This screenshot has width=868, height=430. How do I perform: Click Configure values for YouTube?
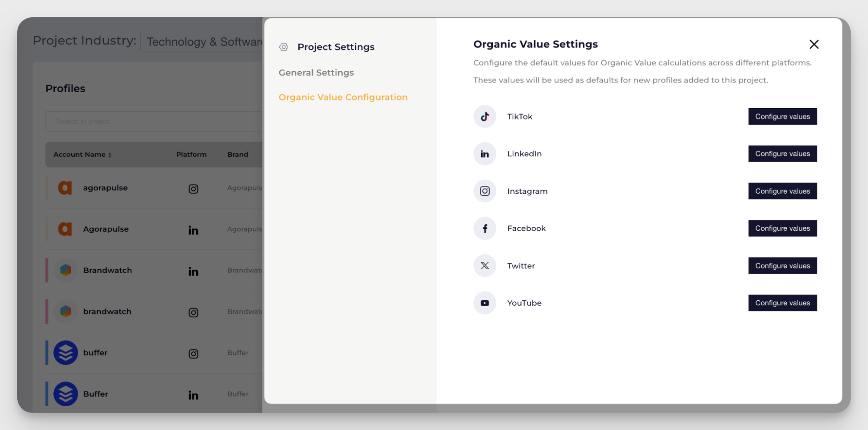782,303
